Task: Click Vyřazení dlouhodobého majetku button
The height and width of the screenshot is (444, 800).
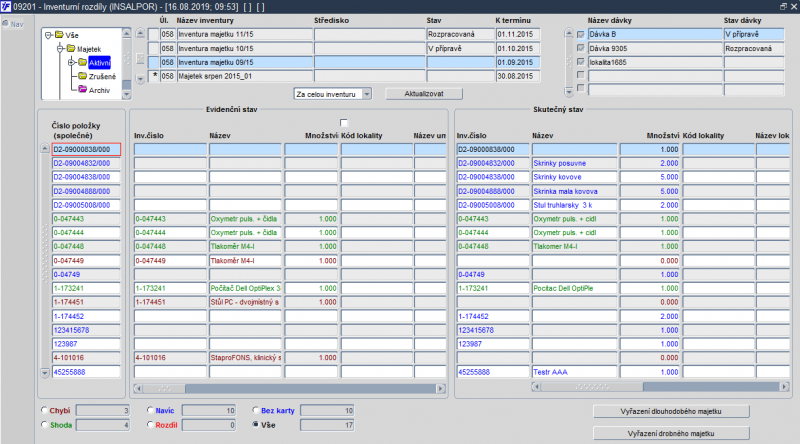Action: point(671,411)
